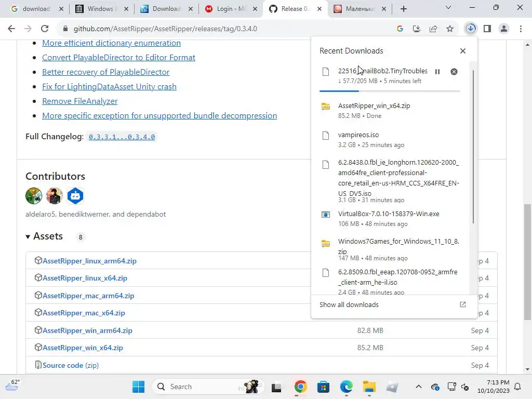Screen dimensions: 532x399
Task: Switch to the 'Маленьки' tab
Action: (359, 9)
